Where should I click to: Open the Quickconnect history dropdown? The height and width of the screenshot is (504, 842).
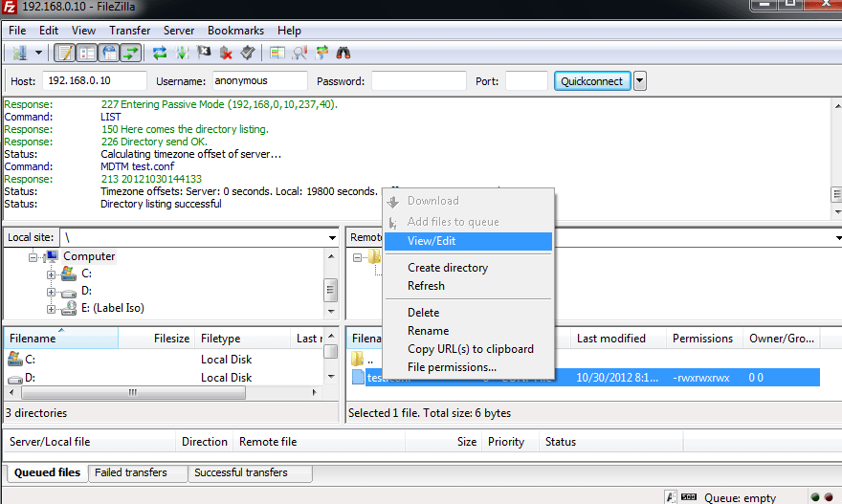pyautogui.click(x=639, y=81)
